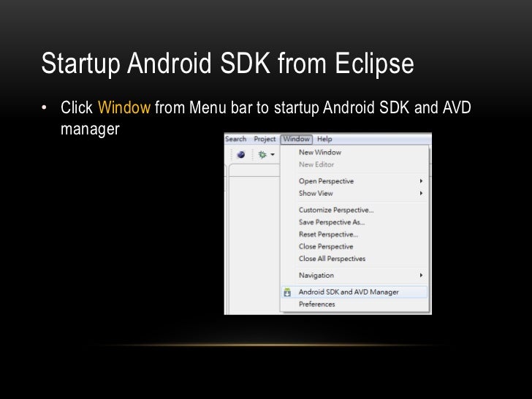This screenshot has width=532, height=399.
Task: Select Close Perspective
Action: click(354, 247)
